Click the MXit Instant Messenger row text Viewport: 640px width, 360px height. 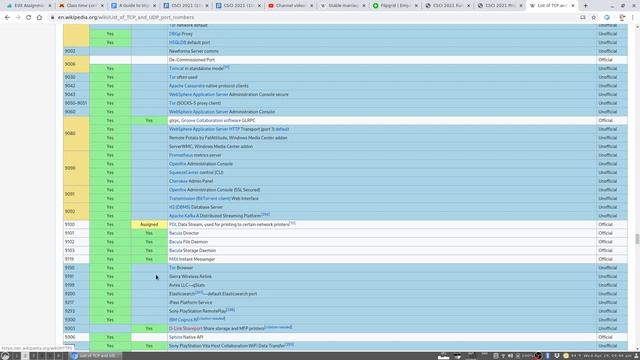point(192,259)
